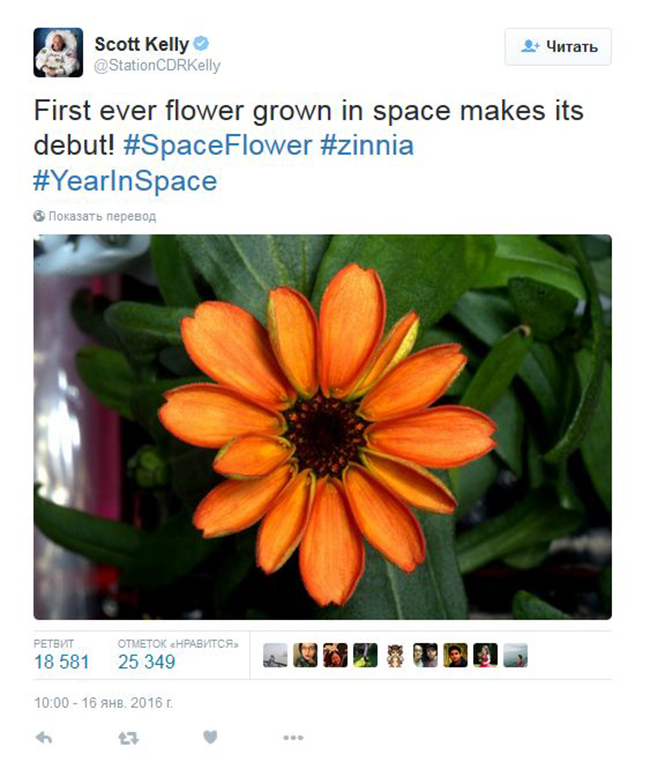Click the Показать перевод text
Image resolution: width=650 pixels, height=777 pixels.
click(x=101, y=216)
